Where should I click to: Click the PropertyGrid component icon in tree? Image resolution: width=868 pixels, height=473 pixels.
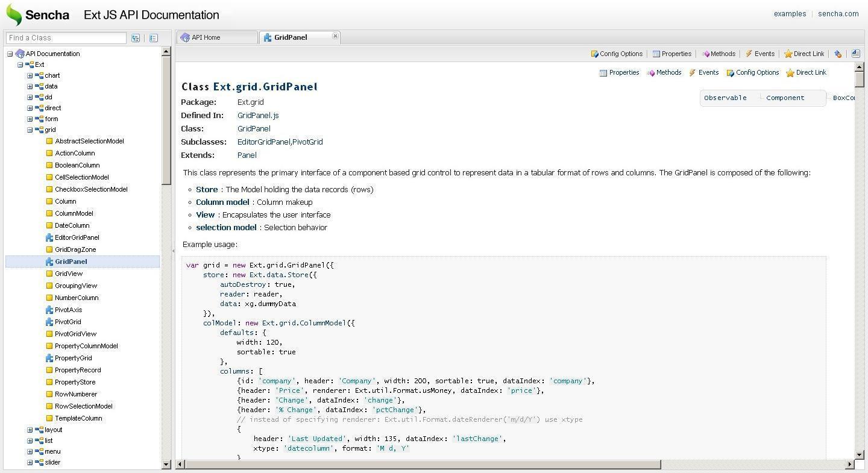(49, 358)
